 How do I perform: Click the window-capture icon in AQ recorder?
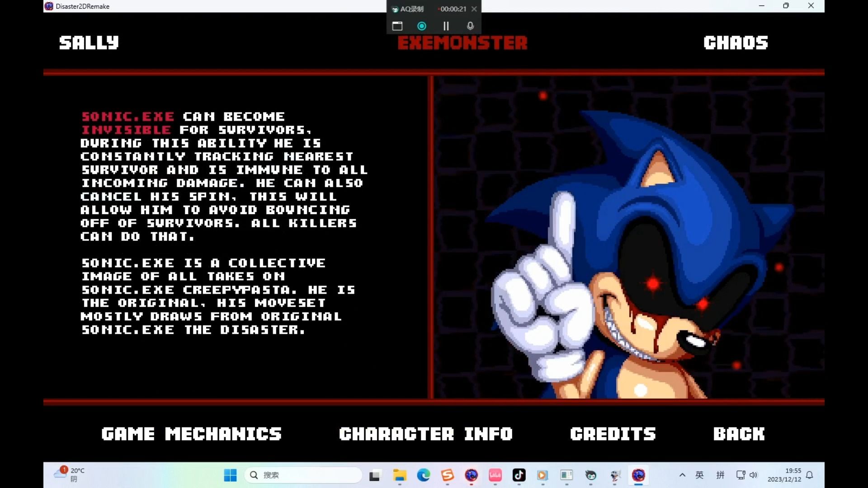pos(397,26)
